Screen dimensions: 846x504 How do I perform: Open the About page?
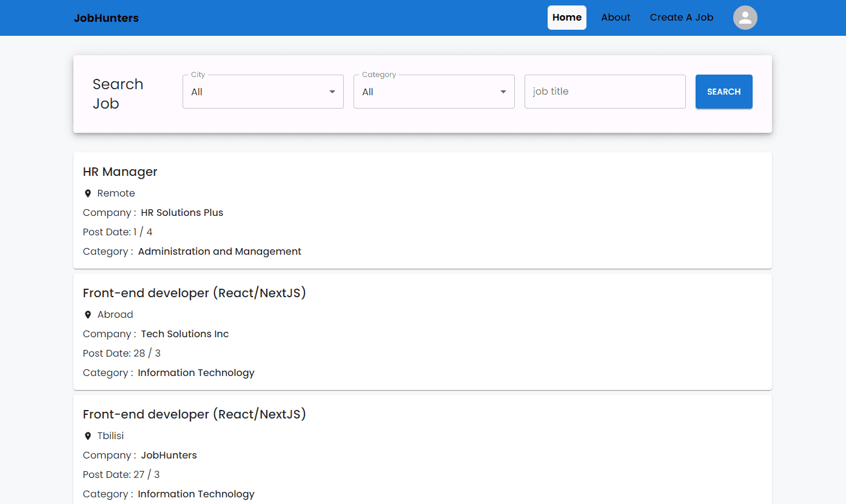point(616,18)
